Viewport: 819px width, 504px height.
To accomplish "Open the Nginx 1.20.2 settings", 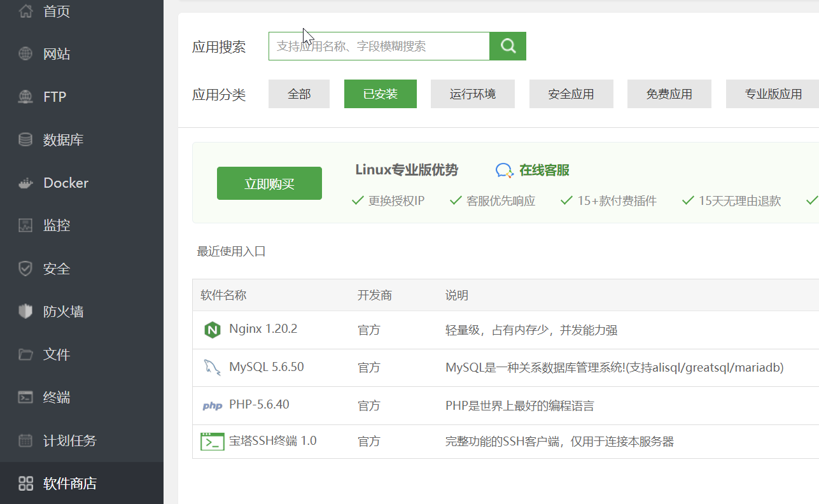I will (263, 329).
